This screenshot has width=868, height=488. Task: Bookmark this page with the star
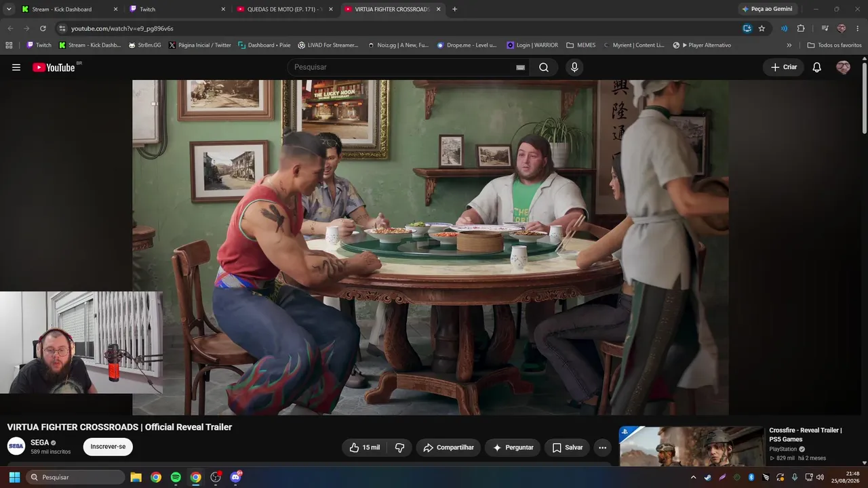[762, 28]
